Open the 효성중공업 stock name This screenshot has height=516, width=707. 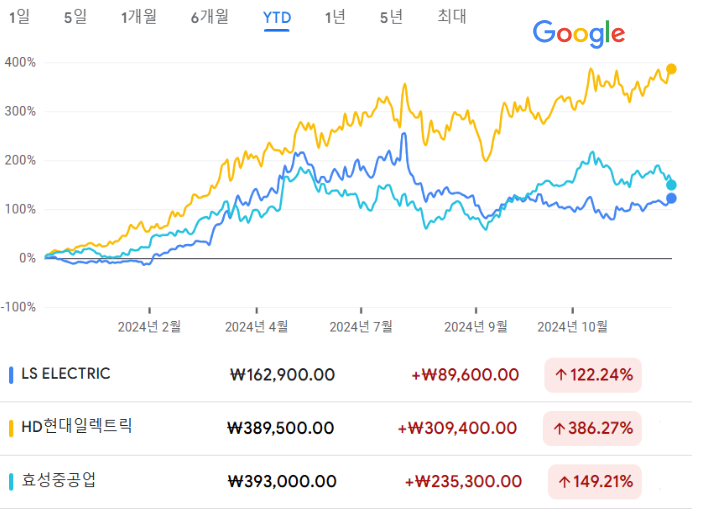click(x=59, y=480)
